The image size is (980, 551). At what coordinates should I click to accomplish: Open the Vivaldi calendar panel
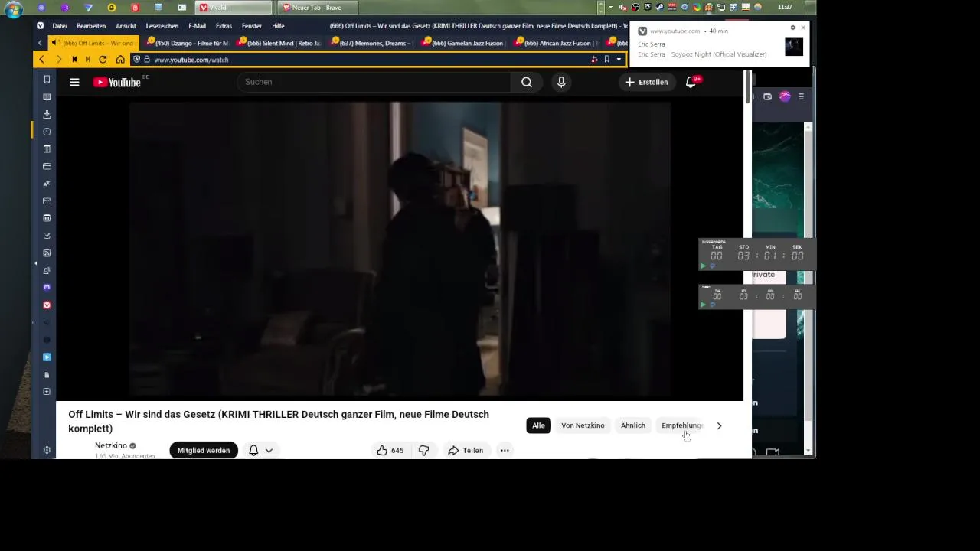47,218
